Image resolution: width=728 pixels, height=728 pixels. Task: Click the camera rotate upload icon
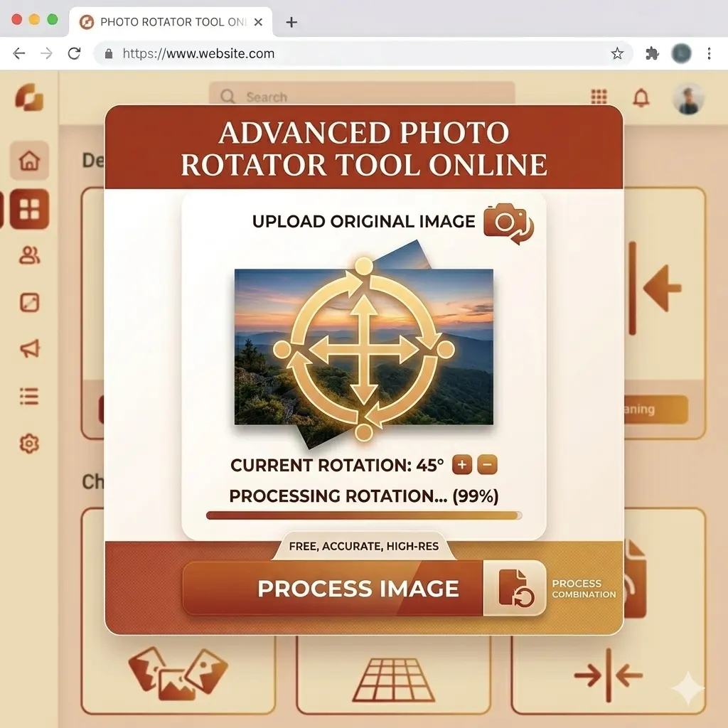(506, 222)
